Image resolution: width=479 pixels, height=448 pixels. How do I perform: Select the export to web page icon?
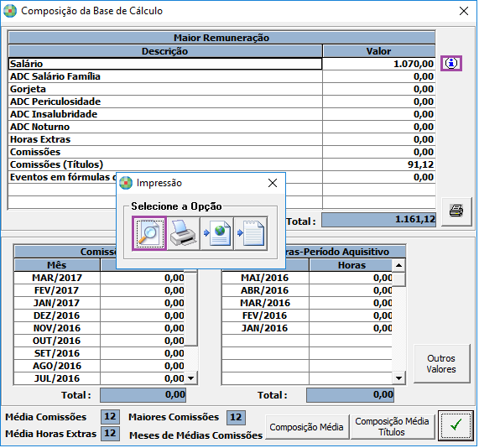(x=217, y=234)
